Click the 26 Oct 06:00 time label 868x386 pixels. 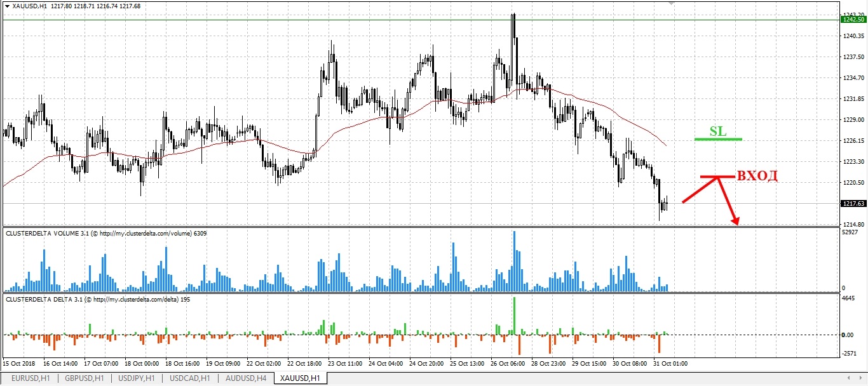pyautogui.click(x=509, y=364)
